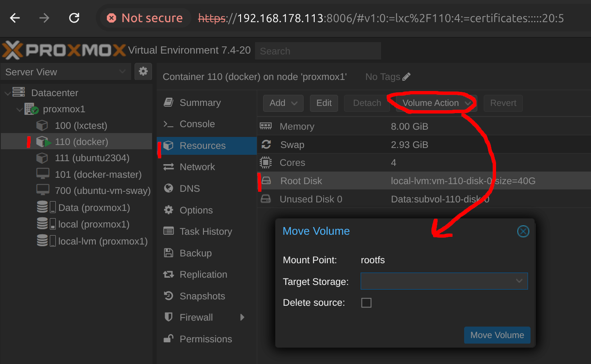Screen dimensions: 591x364
Task: Click the Proxmox logo
Action: tap(64, 51)
